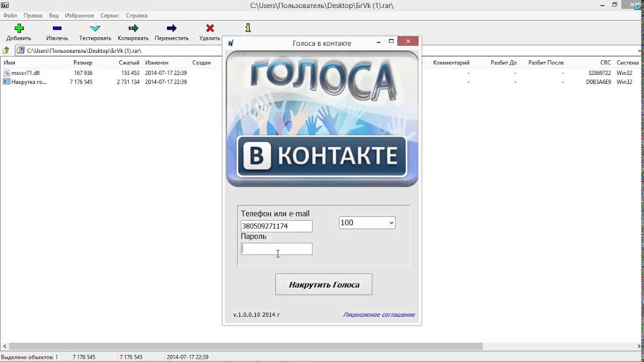Sort by the Размер column header
644x362 pixels.
83,63
